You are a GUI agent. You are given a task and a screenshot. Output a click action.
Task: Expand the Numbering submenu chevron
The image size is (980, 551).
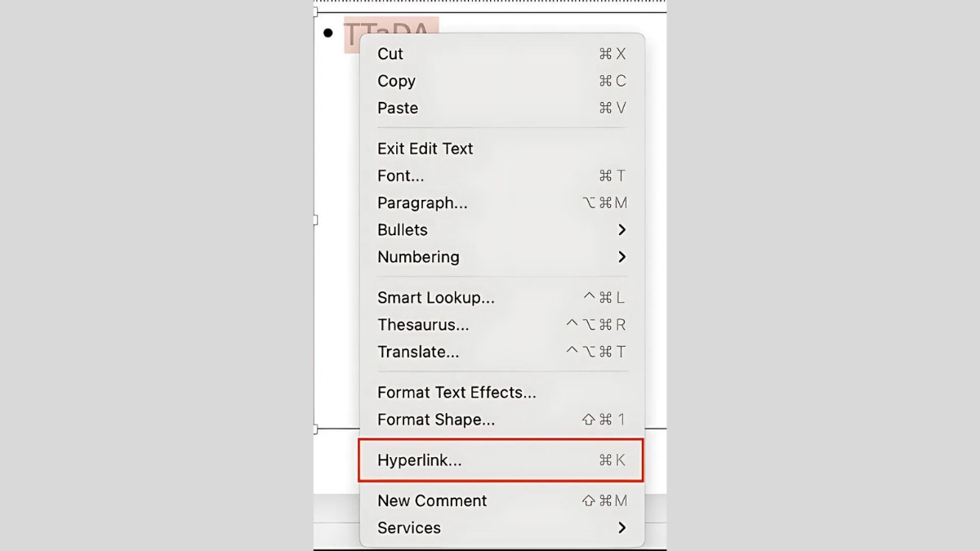[x=621, y=256]
